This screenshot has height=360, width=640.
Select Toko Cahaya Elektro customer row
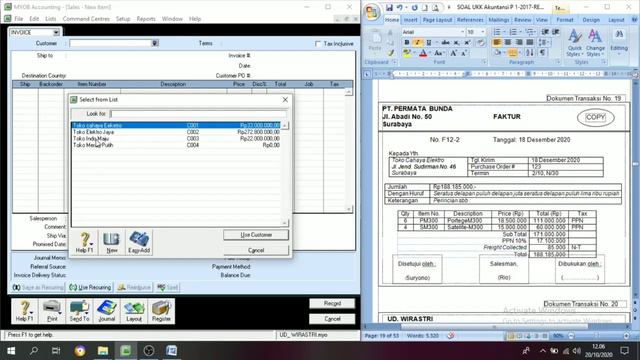pyautogui.click(x=176, y=125)
